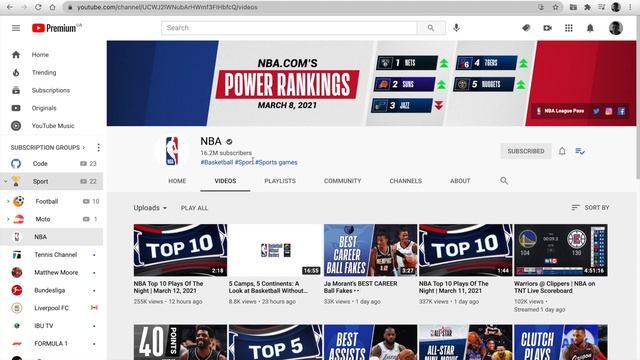Viewport: 640px width, 360px height.
Task: Open Subscriptions in sidebar
Action: pos(52,90)
